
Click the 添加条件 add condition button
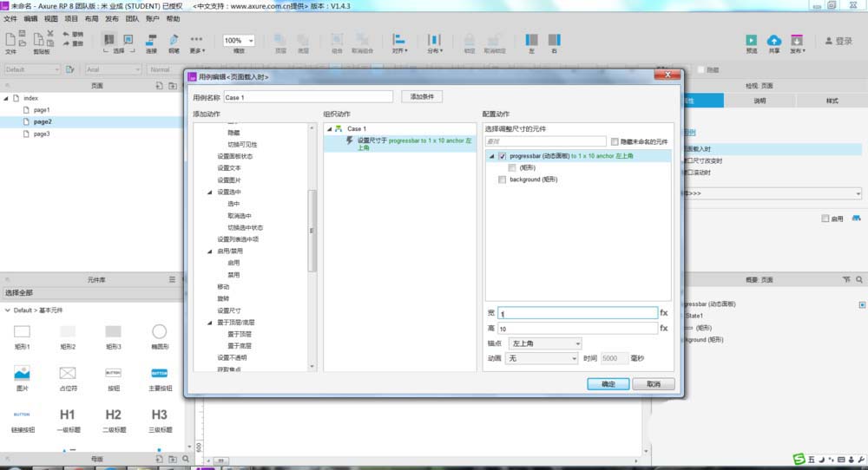(422, 97)
